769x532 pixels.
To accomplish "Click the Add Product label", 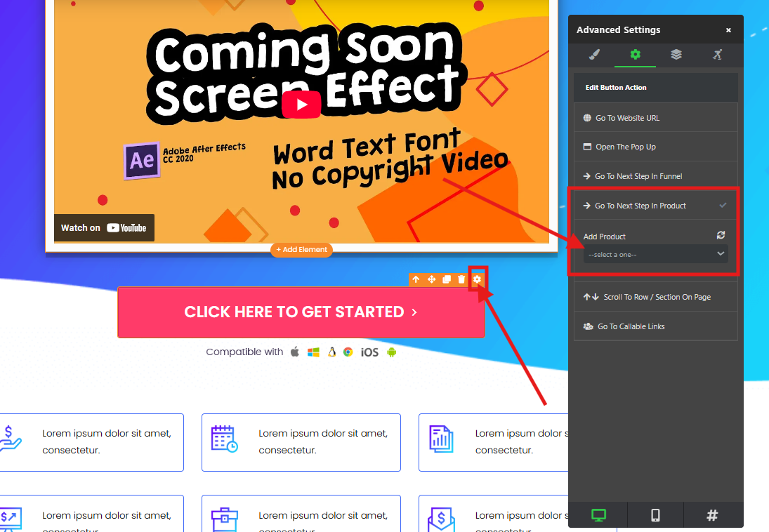I will 604,237.
